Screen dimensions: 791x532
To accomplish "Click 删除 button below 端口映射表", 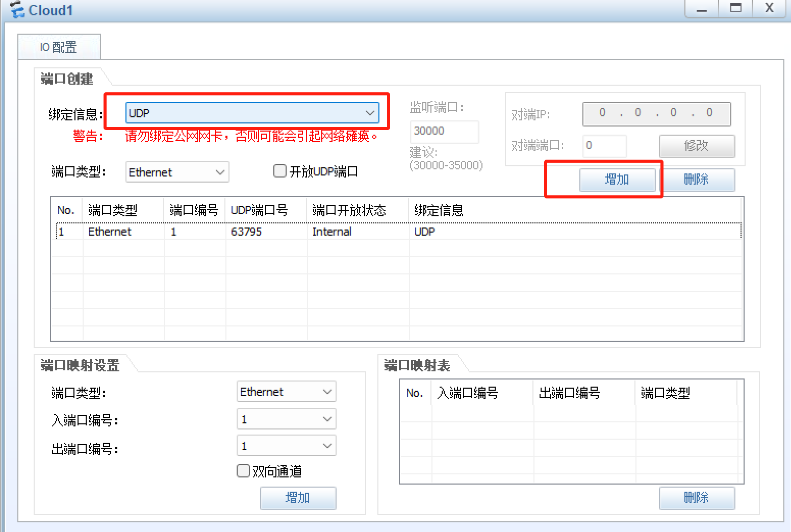I will [697, 498].
